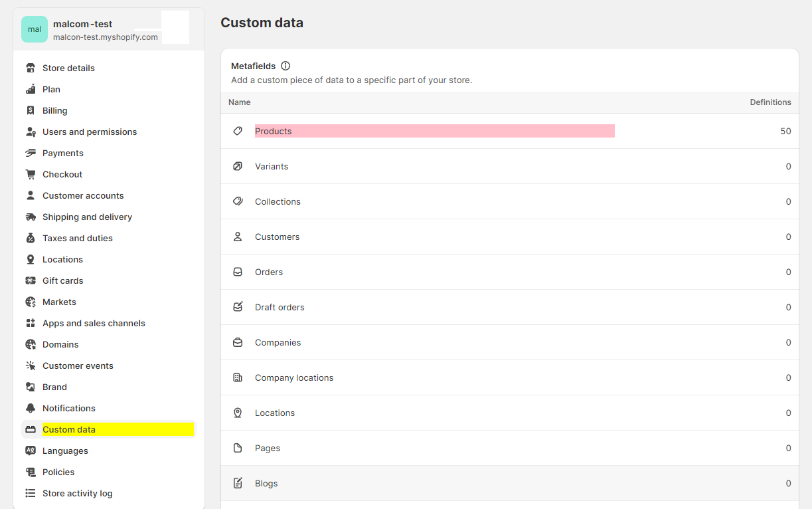
Task: Click the Metafields info icon
Action: [285, 66]
